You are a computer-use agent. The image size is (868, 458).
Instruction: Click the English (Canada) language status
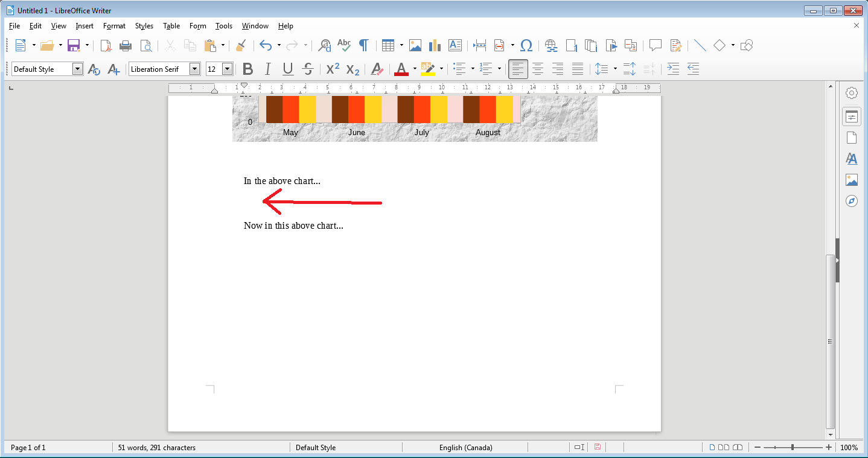point(465,448)
